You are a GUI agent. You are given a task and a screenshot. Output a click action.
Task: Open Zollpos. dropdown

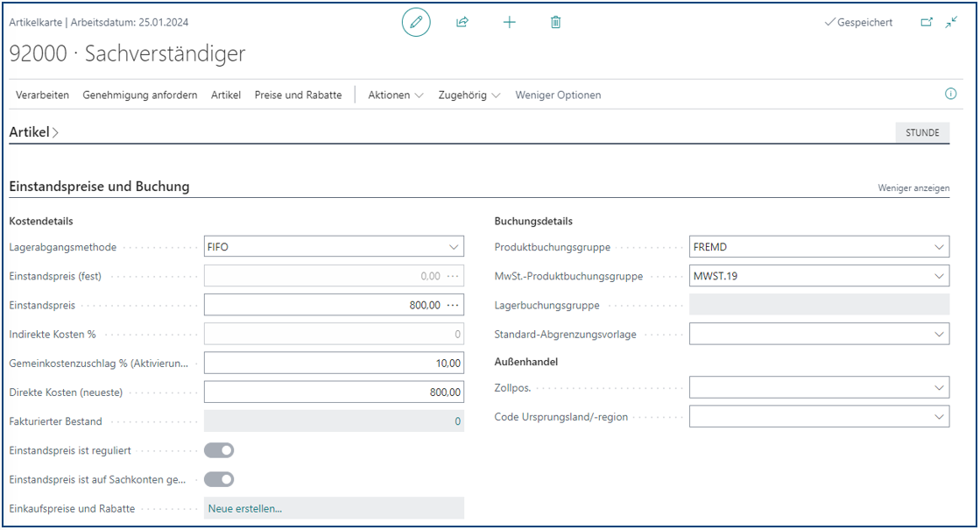pyautogui.click(x=939, y=387)
